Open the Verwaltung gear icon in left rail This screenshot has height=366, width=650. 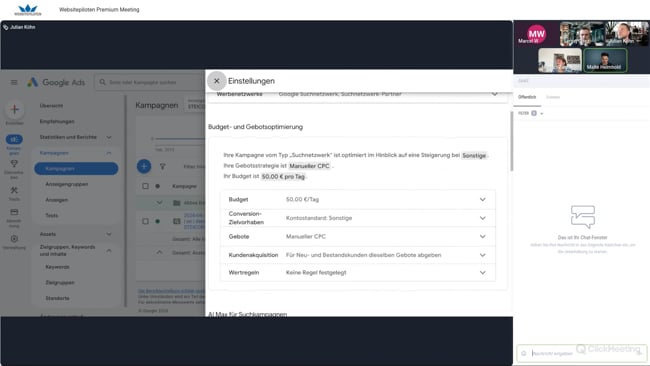pos(14,239)
